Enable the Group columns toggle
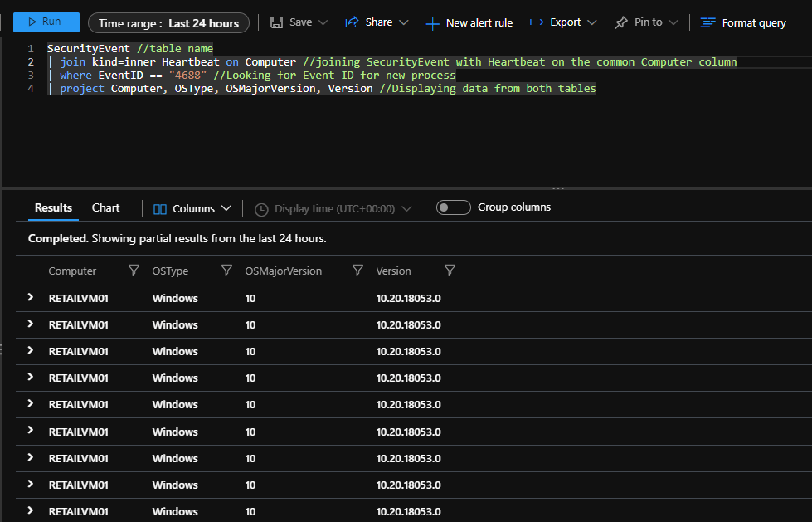This screenshot has width=812, height=522. (453, 207)
